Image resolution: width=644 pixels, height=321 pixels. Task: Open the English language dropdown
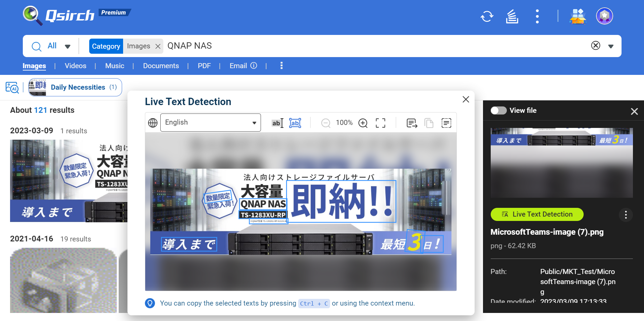[211, 123]
